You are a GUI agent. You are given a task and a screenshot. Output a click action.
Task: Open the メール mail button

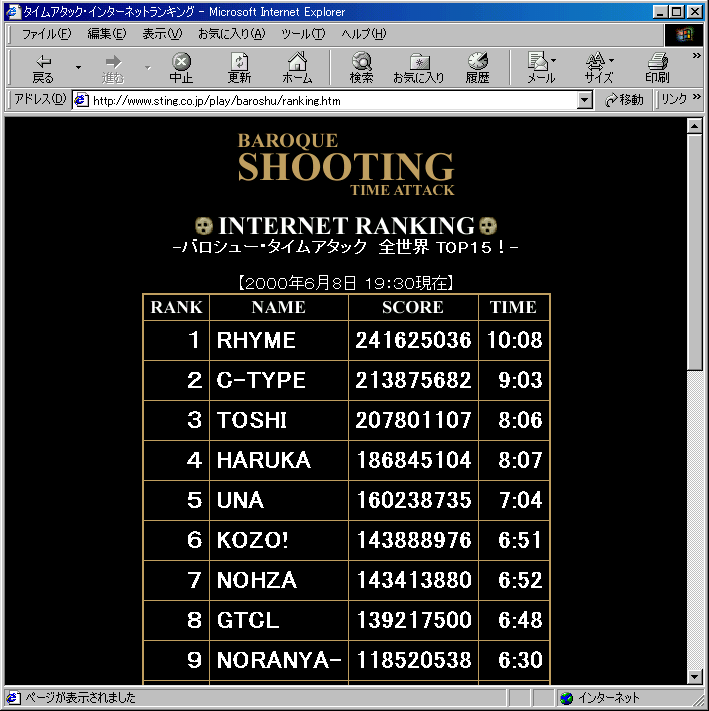click(541, 68)
